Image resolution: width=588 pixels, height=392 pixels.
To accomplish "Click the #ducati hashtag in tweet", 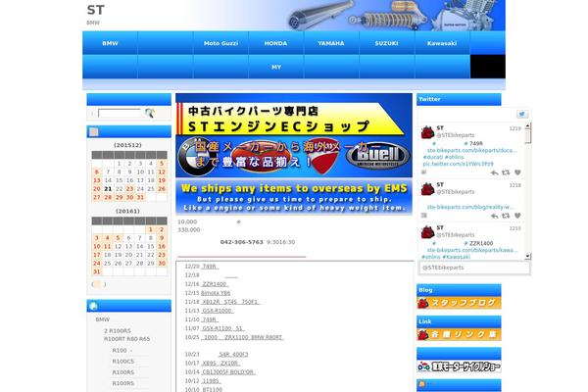I will pyautogui.click(x=433, y=157).
